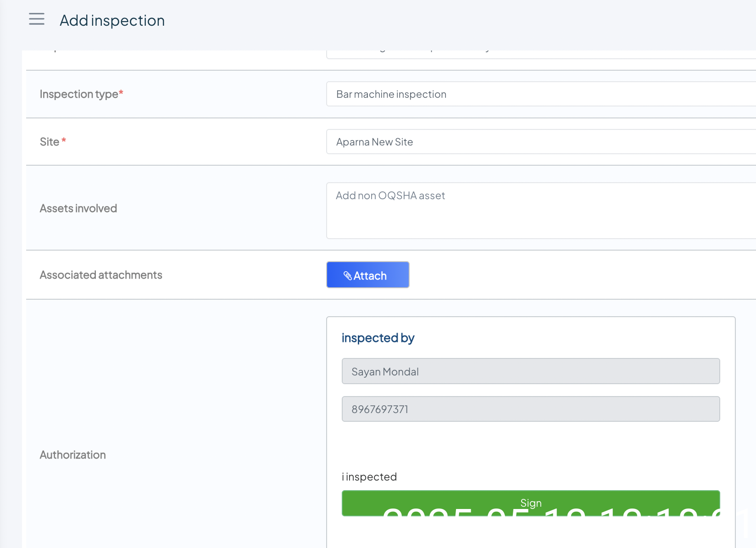Open the Inspection type dropdown

click(540, 94)
